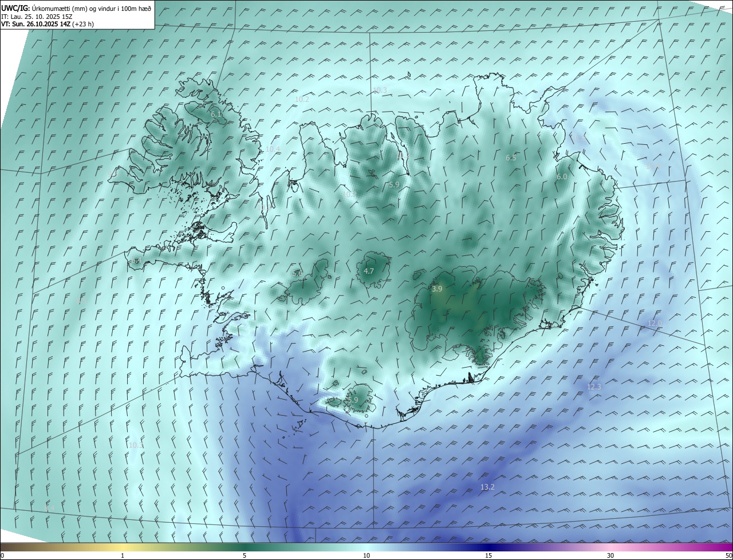The image size is (733, 560).
Task: Click the 'VT: Sun. 26.10.2025 14Z (+23 h)' line
Action: [x=48, y=24]
